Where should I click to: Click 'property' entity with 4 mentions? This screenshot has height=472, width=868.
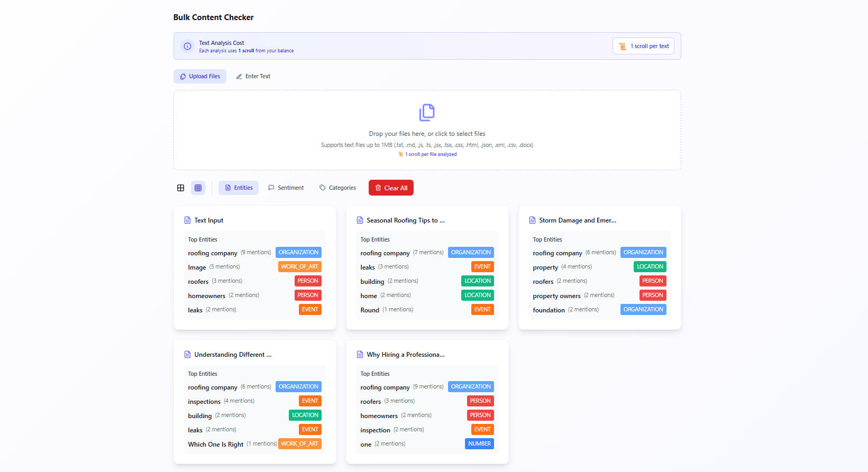click(545, 267)
